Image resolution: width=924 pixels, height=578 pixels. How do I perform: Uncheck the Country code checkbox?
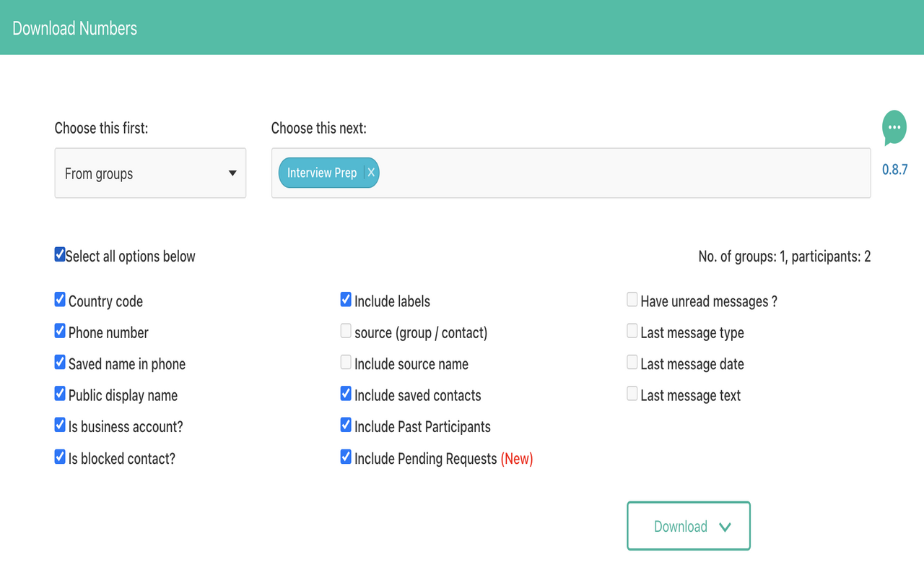[60, 299]
